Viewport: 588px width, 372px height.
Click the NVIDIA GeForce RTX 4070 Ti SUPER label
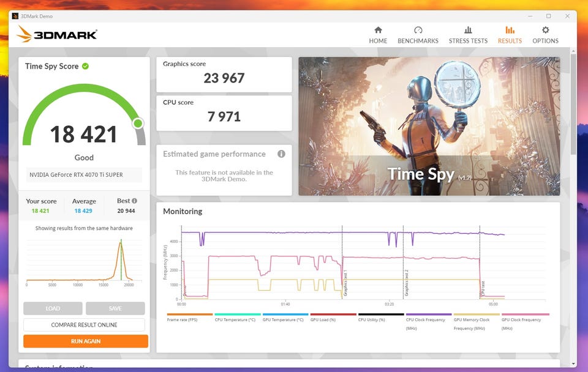click(76, 174)
